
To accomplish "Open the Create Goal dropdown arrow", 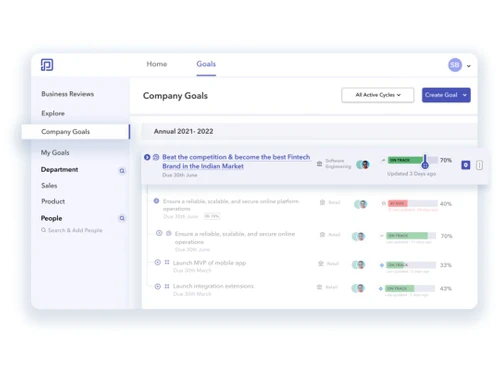I will (x=465, y=95).
